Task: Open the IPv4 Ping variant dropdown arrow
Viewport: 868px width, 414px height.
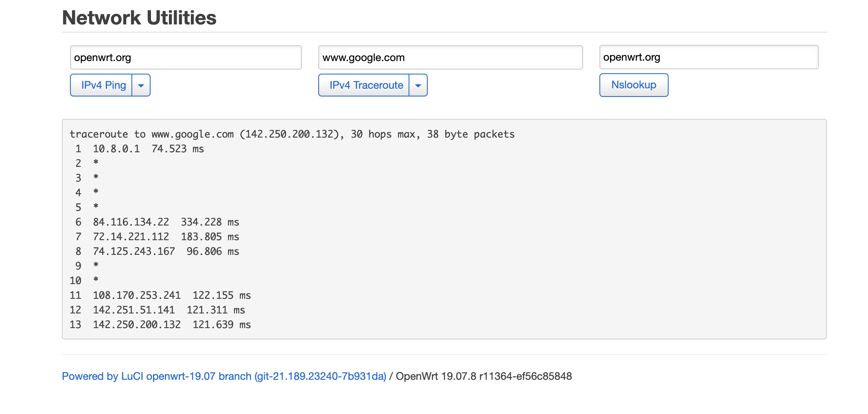Action: click(x=141, y=85)
